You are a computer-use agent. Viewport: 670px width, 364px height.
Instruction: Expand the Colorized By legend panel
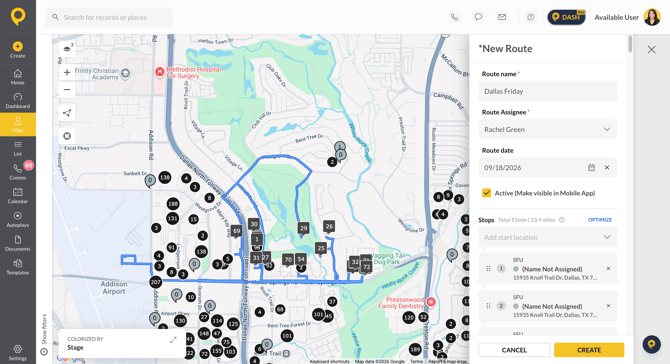coord(173,340)
